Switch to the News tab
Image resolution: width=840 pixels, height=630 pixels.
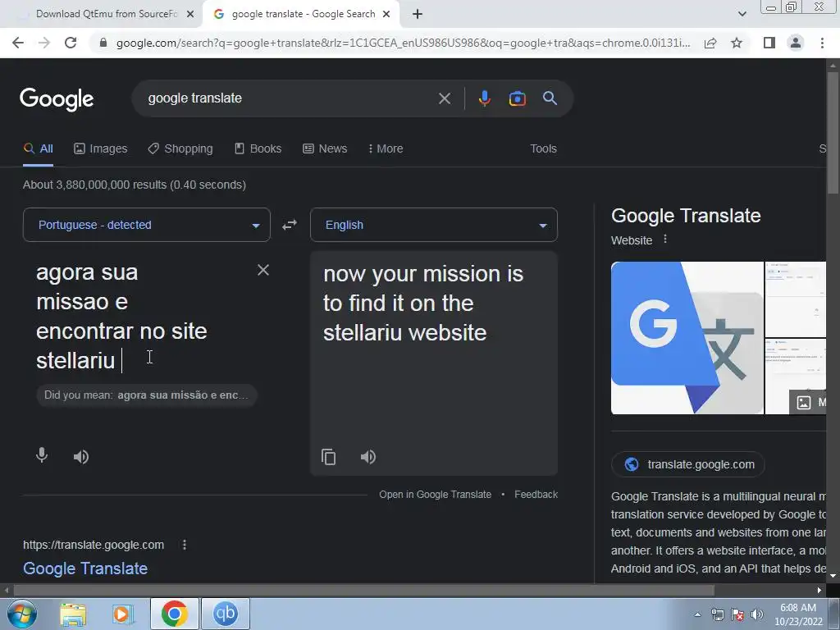(325, 149)
